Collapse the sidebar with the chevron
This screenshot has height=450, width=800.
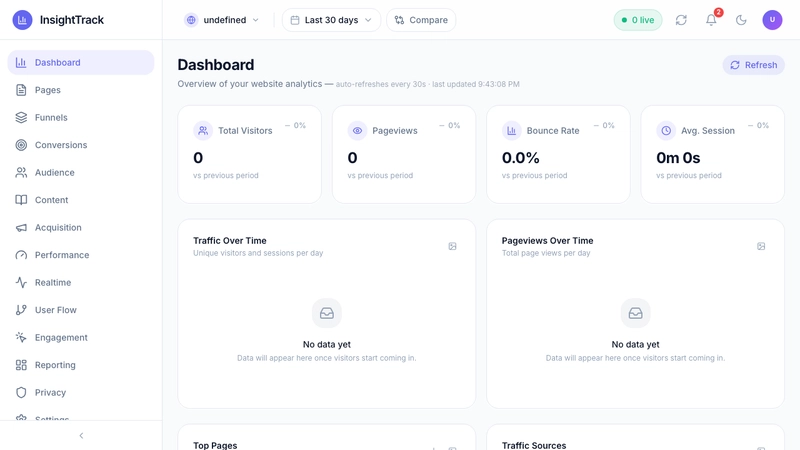pyautogui.click(x=81, y=436)
